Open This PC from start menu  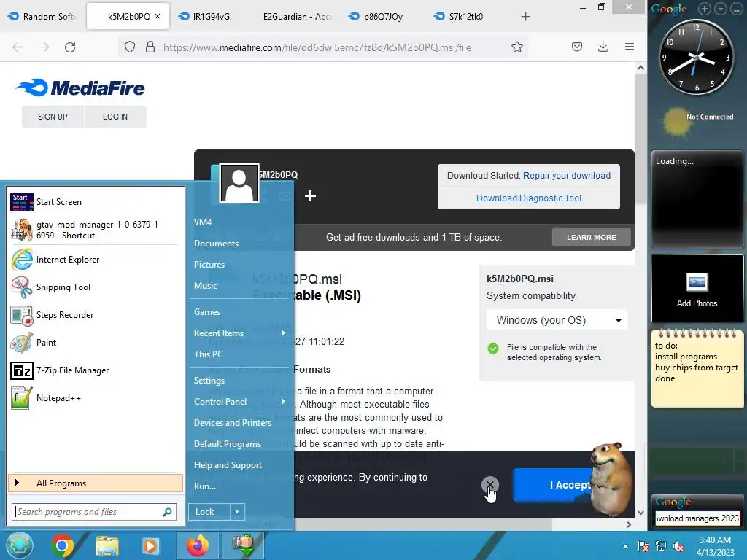[208, 354]
